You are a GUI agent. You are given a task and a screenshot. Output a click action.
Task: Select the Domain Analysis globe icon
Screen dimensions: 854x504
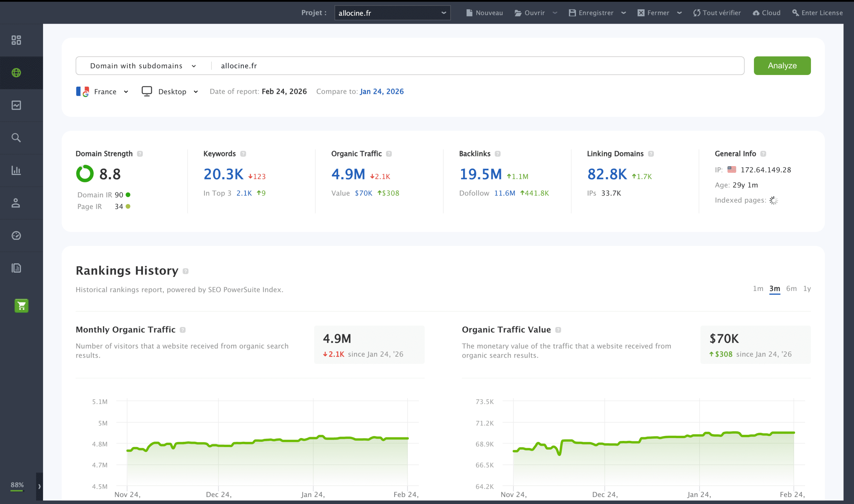coord(16,72)
